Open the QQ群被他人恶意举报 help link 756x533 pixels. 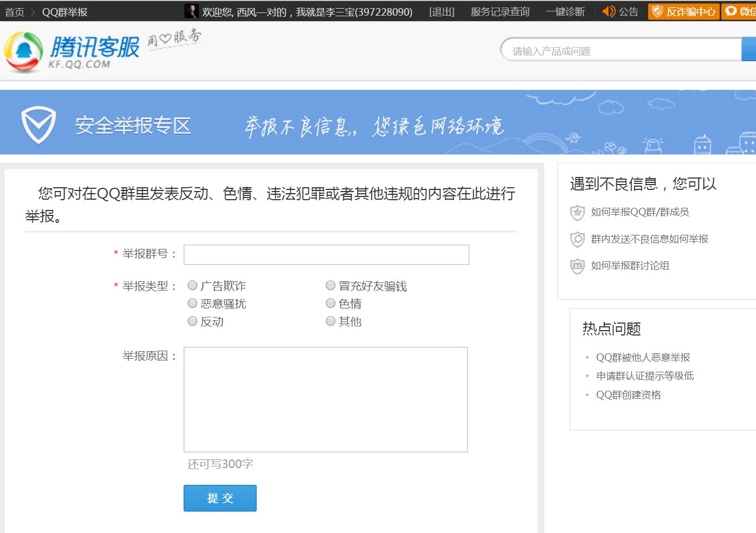click(644, 357)
